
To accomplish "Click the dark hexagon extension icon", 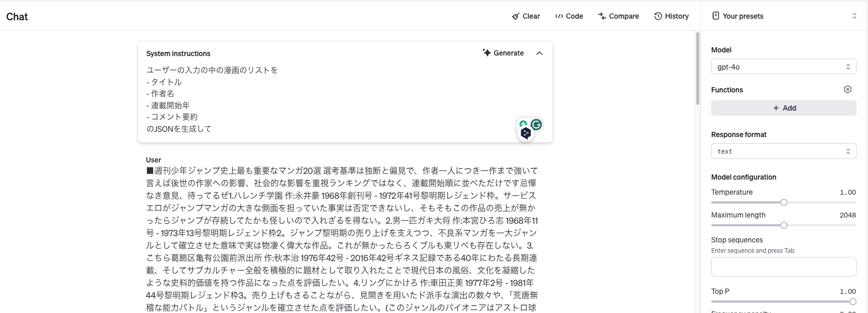I will tap(526, 133).
